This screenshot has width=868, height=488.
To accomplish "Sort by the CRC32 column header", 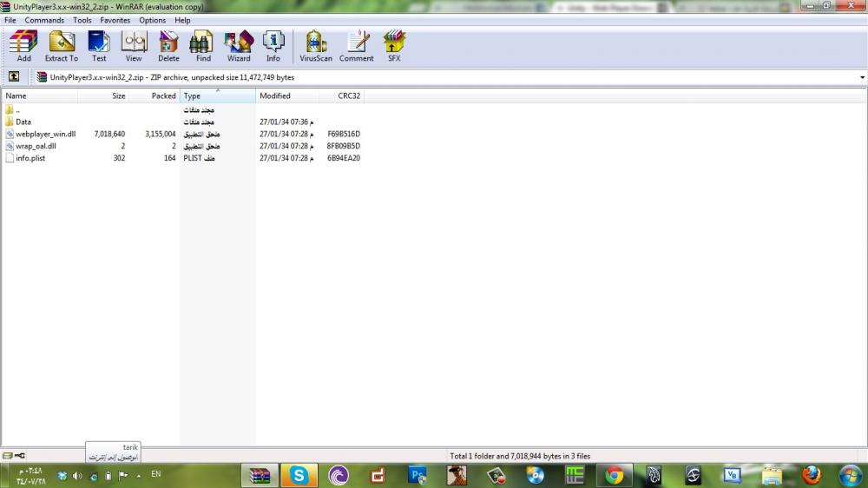I will (341, 96).
